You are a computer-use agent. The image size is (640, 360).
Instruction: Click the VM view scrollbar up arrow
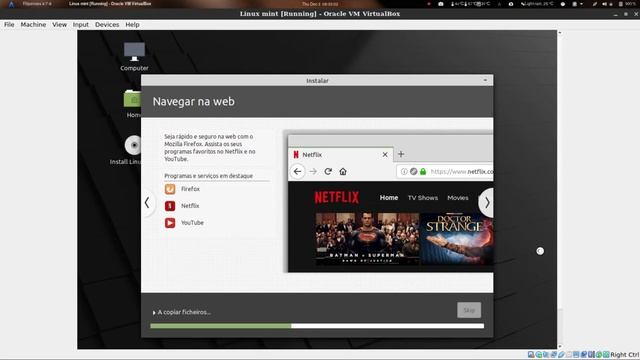(560, 33)
